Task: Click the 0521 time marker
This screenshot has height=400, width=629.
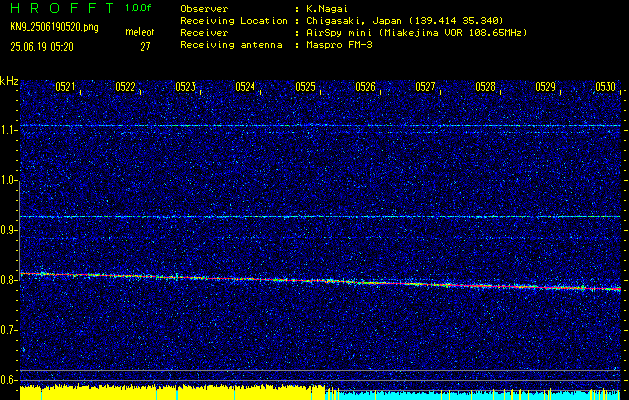Action: tap(65, 87)
